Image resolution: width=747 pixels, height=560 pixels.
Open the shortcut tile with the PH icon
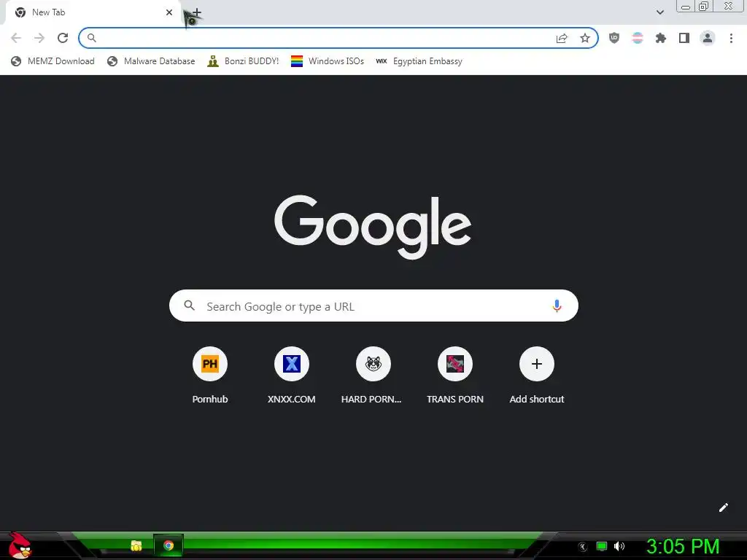coord(210,376)
